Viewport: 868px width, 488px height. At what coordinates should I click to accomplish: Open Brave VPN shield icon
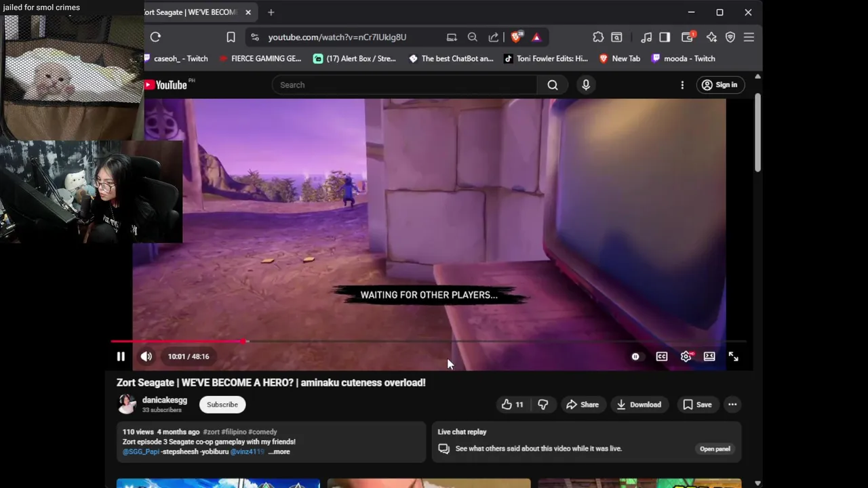tap(730, 37)
